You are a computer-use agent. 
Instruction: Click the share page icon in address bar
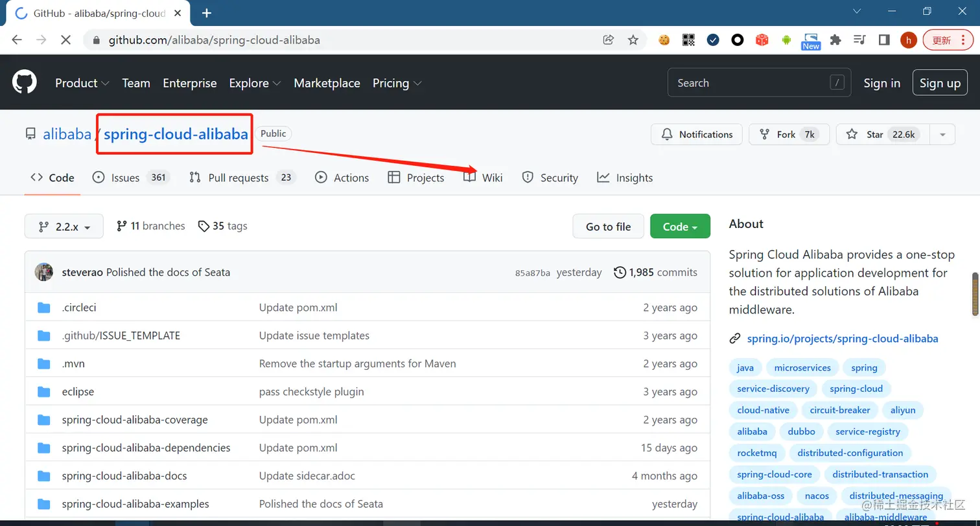609,40
